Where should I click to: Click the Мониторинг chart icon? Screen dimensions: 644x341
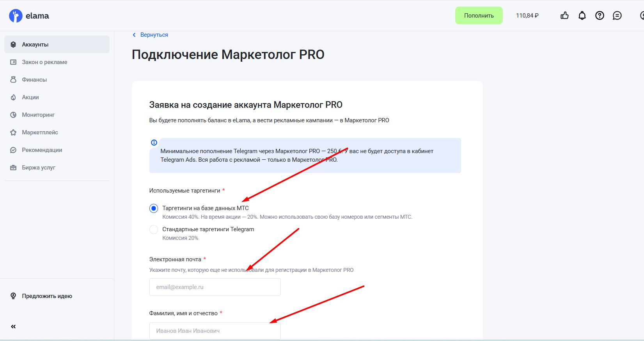click(x=13, y=115)
